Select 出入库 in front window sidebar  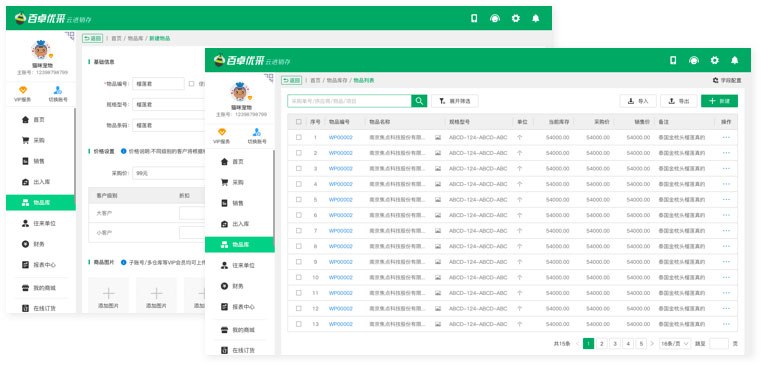click(x=240, y=224)
